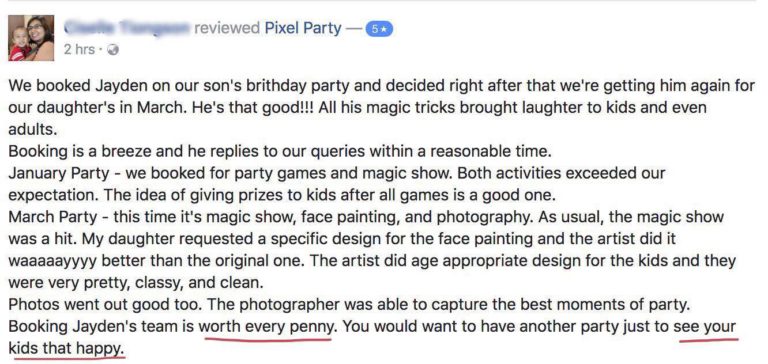The width and height of the screenshot is (768, 364).
Task: Click the word 'reviewed' in the header
Action: (227, 28)
